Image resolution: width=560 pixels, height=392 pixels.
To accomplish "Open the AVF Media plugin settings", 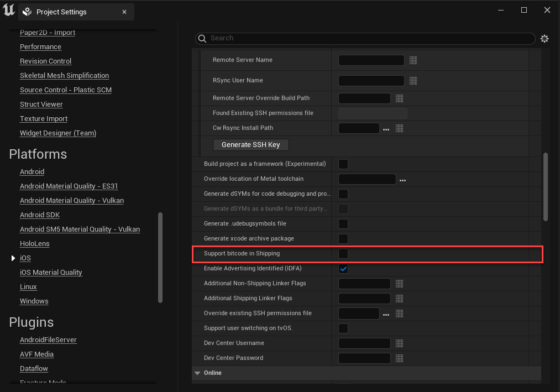I will pyautogui.click(x=36, y=354).
